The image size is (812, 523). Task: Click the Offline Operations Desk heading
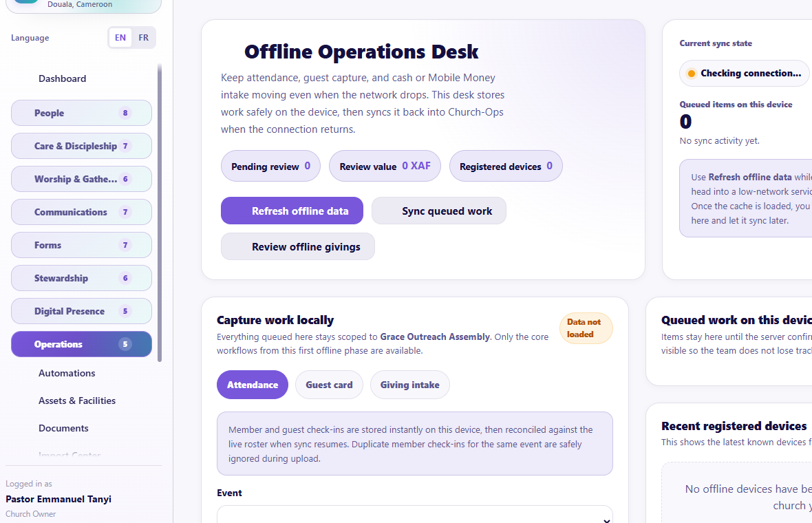coord(361,52)
